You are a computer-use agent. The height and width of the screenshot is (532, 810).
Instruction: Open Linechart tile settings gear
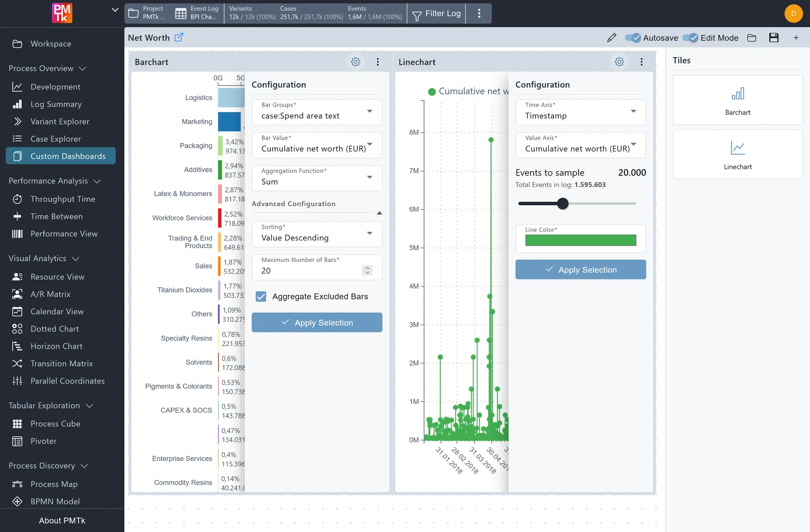point(619,62)
